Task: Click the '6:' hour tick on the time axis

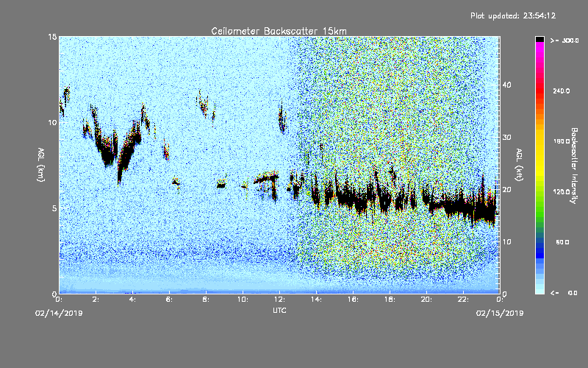Action: pos(170,300)
